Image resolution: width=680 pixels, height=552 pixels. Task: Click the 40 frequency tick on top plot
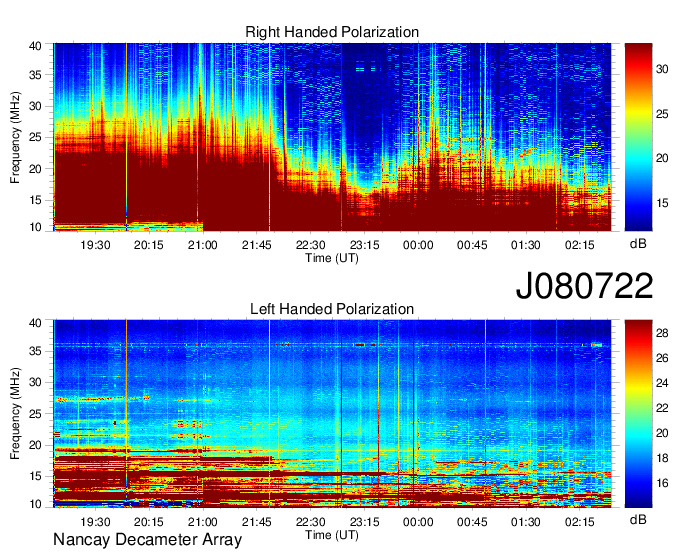tap(35, 46)
